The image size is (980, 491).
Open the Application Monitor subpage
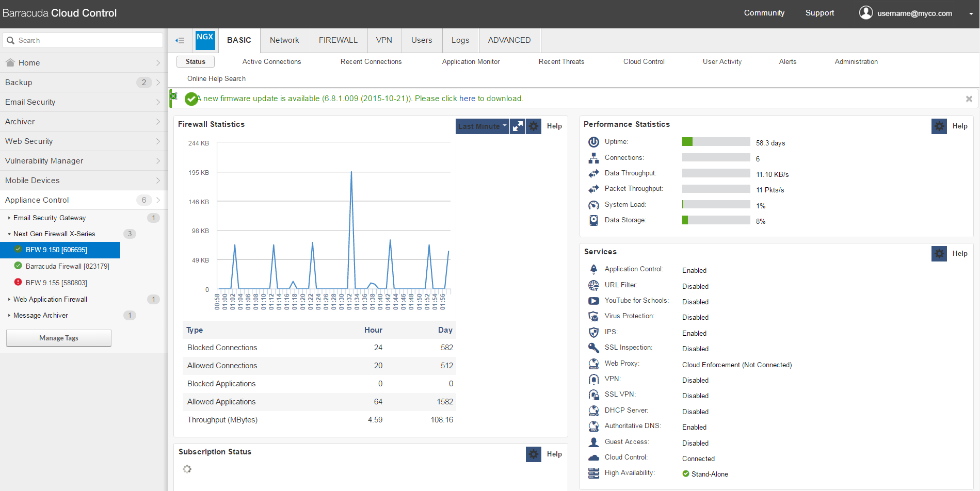point(471,61)
